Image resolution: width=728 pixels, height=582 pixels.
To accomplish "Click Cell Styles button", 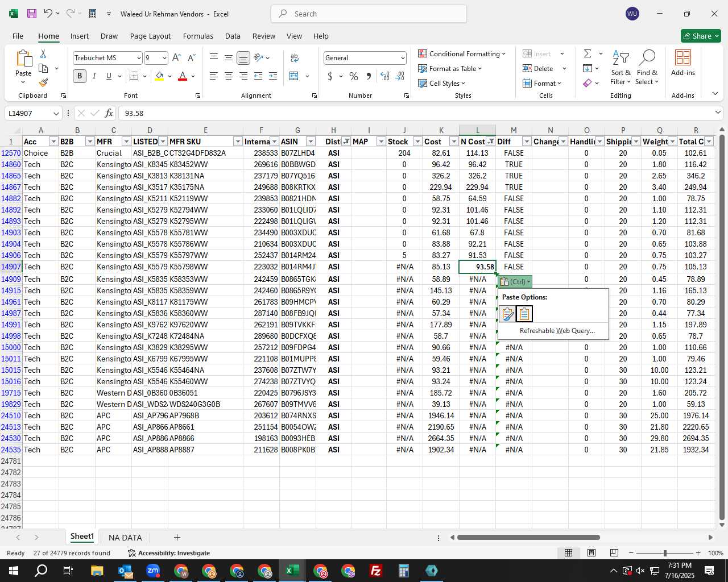I will pyautogui.click(x=442, y=83).
